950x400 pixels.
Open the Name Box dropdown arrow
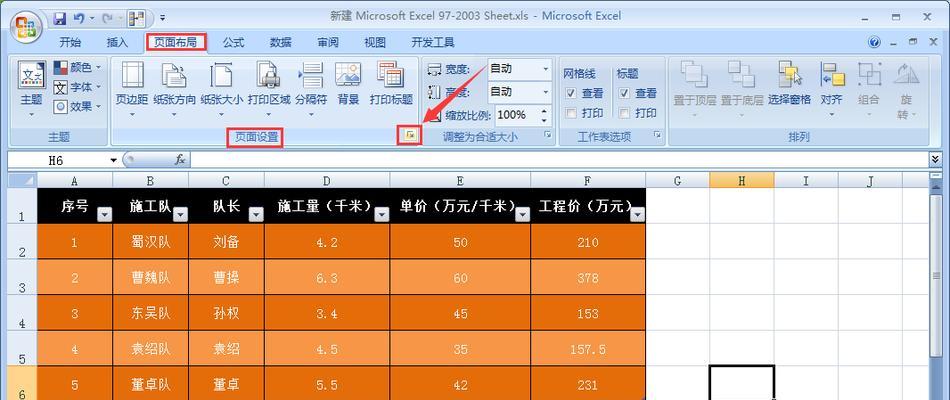pyautogui.click(x=113, y=160)
